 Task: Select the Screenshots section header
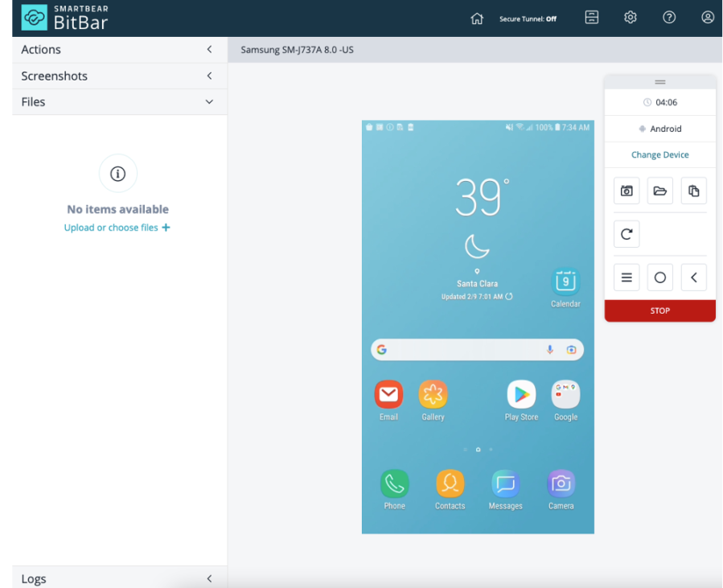[x=120, y=76]
